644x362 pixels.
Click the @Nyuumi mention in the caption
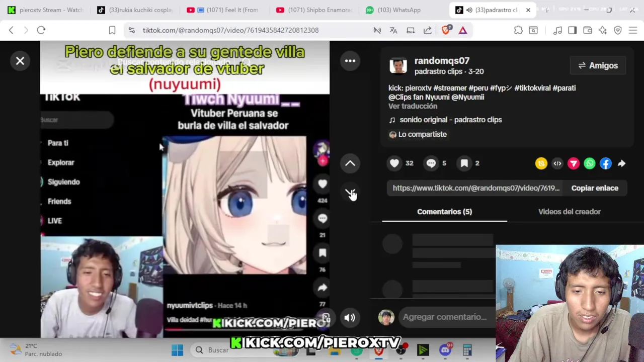pos(468,97)
